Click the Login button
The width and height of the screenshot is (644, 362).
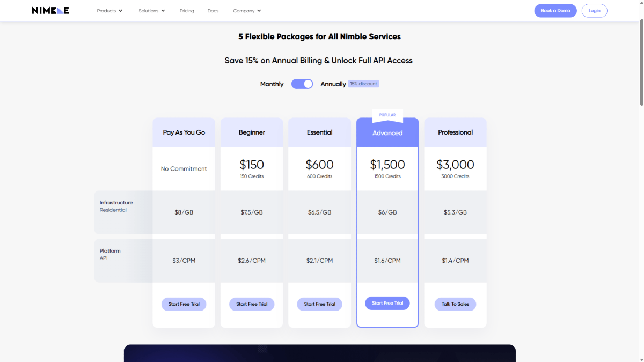coord(595,11)
